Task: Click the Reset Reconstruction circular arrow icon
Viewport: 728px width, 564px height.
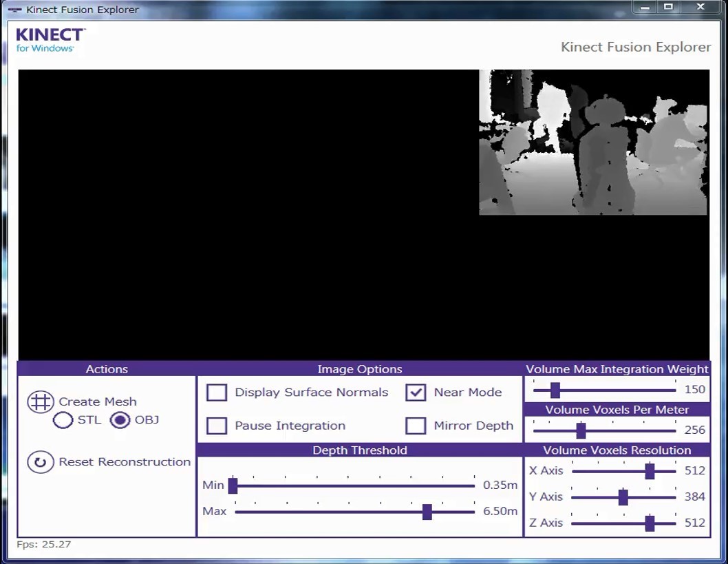Action: tap(40, 462)
